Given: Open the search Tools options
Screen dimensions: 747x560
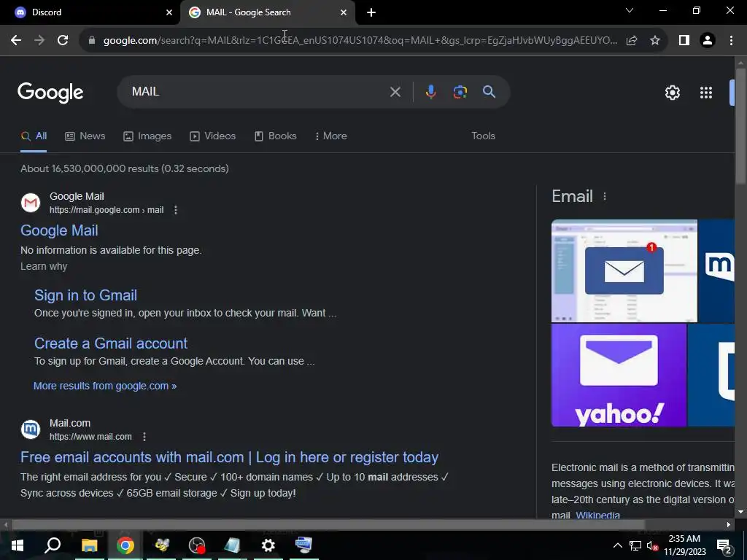Looking at the screenshot, I should [483, 136].
